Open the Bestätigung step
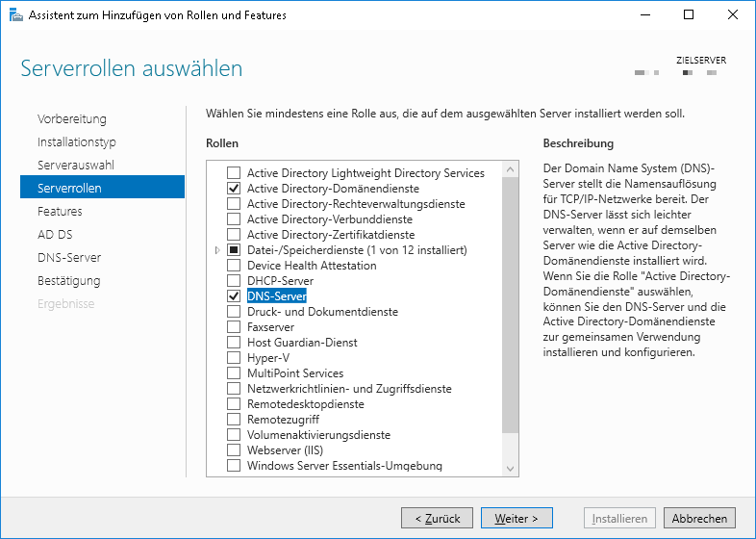The width and height of the screenshot is (756, 539). point(68,280)
